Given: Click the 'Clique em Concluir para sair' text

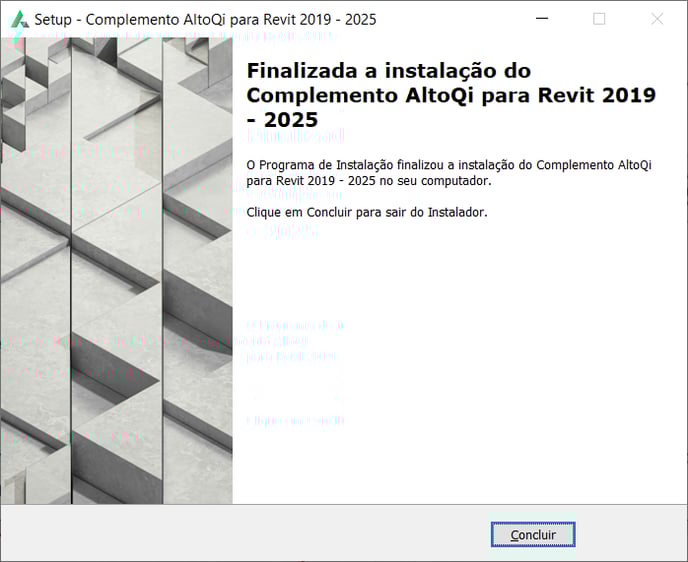Looking at the screenshot, I should (367, 212).
